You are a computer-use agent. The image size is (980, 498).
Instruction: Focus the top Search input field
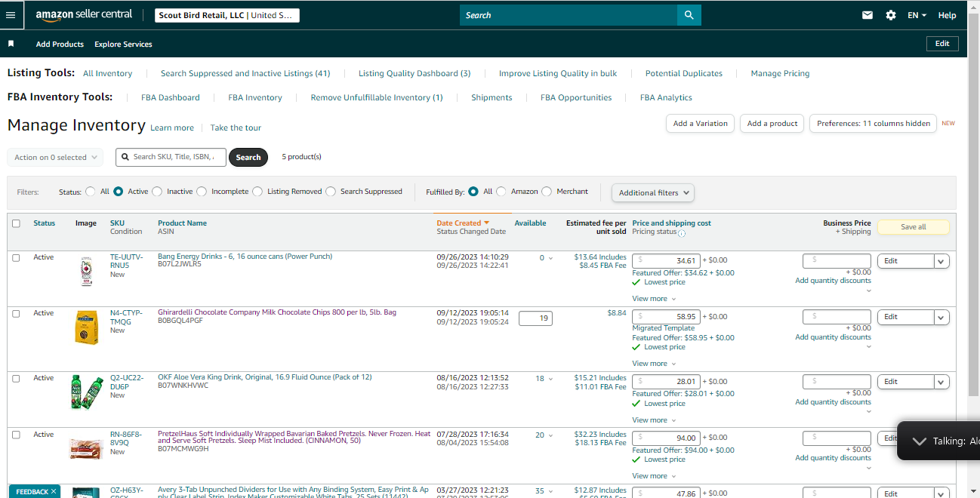point(569,15)
